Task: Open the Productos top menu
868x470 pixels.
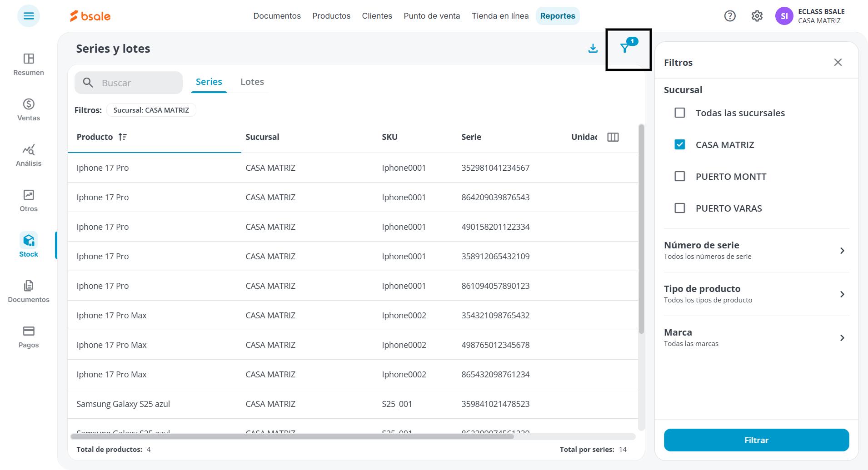Action: [331, 16]
